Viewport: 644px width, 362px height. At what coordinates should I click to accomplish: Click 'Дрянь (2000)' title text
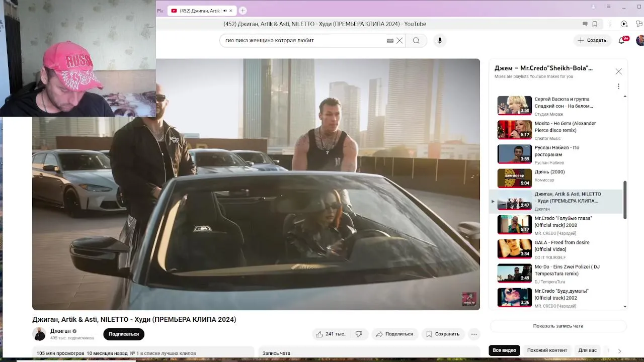pos(549,172)
